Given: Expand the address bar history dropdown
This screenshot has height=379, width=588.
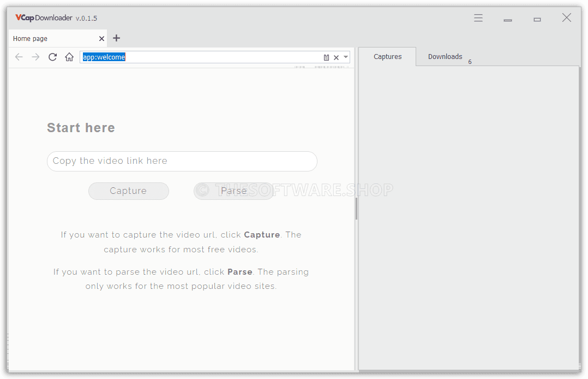Looking at the screenshot, I should tap(346, 57).
